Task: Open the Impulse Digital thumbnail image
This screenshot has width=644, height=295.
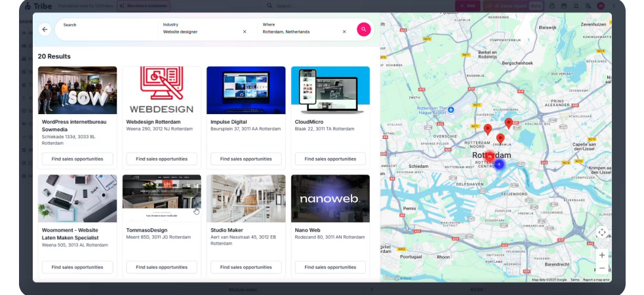Action: pyautogui.click(x=246, y=90)
